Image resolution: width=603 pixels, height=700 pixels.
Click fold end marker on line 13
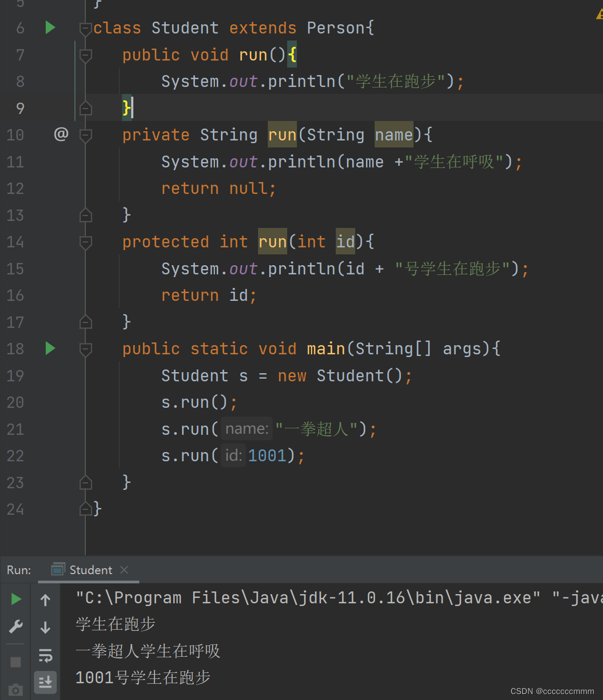(85, 215)
